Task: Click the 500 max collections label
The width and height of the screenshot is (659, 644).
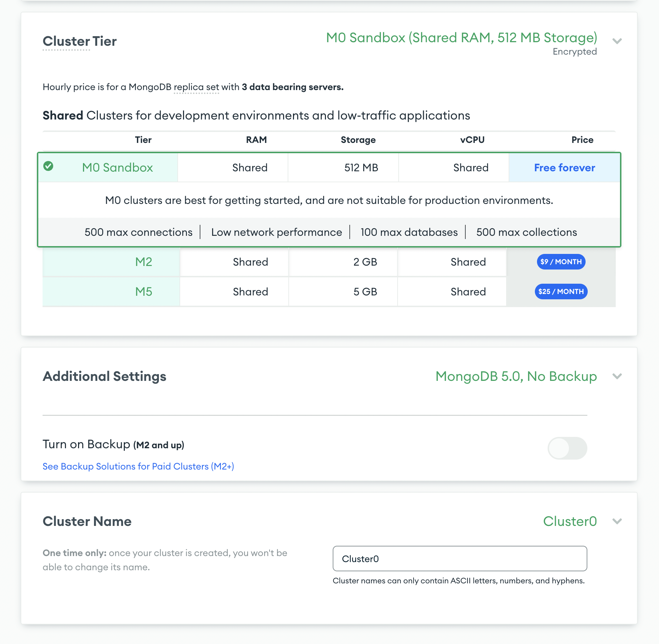Action: pos(527,232)
